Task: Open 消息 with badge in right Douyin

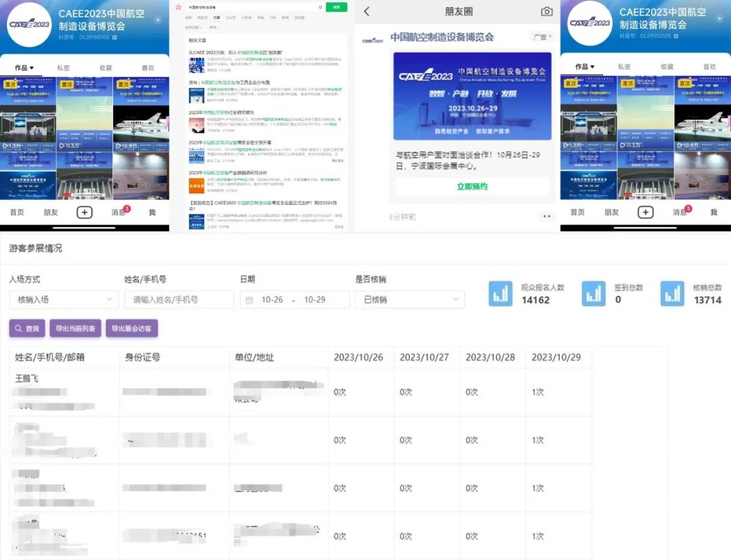Action: coord(681,212)
